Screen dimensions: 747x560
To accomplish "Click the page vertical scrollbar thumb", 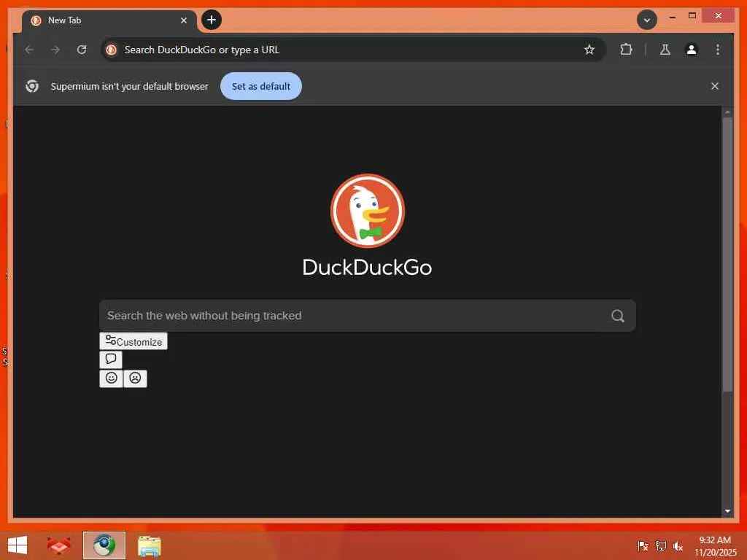I will coord(727,254).
